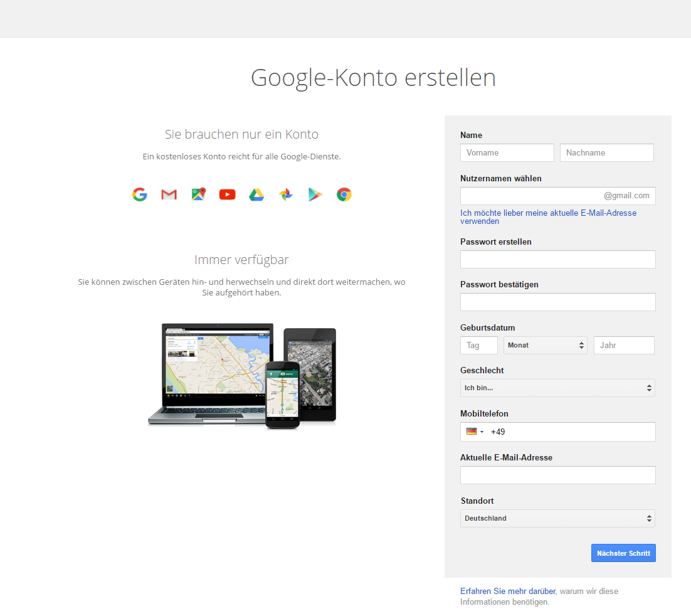Click the Gmail envelope icon
The height and width of the screenshot is (616, 691).
[169, 194]
